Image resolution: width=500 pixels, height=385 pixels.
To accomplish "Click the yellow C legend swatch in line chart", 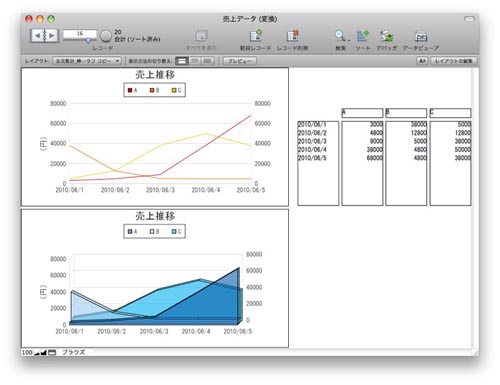I will [174, 90].
